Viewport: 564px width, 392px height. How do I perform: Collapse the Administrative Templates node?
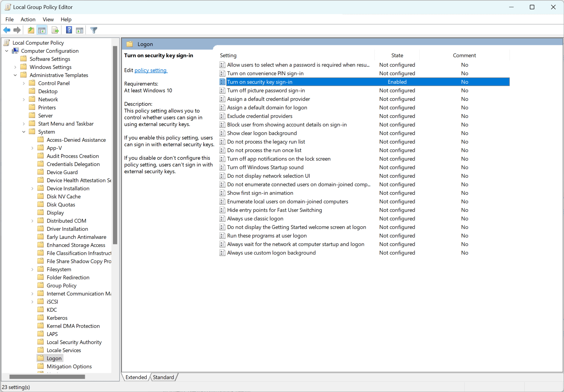click(x=15, y=75)
